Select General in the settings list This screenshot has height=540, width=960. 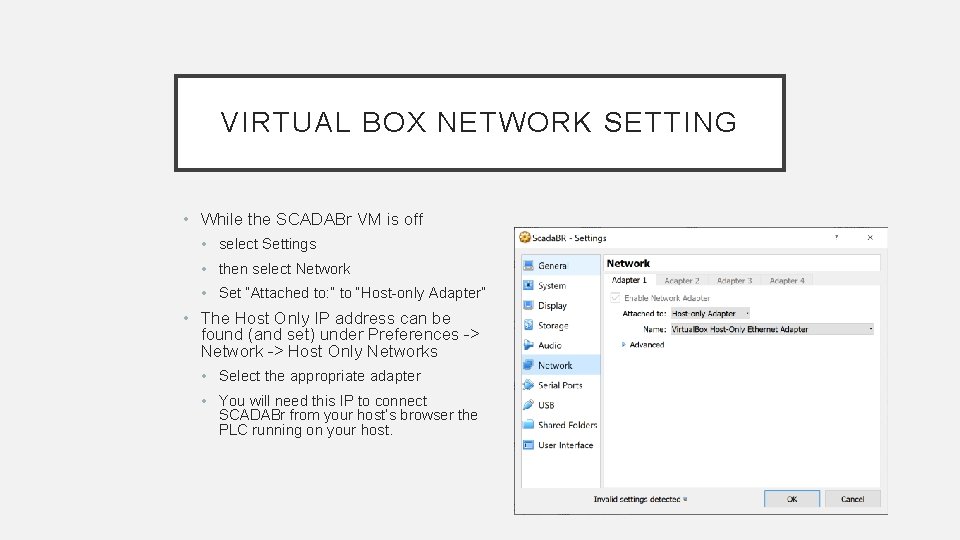pyautogui.click(x=561, y=266)
